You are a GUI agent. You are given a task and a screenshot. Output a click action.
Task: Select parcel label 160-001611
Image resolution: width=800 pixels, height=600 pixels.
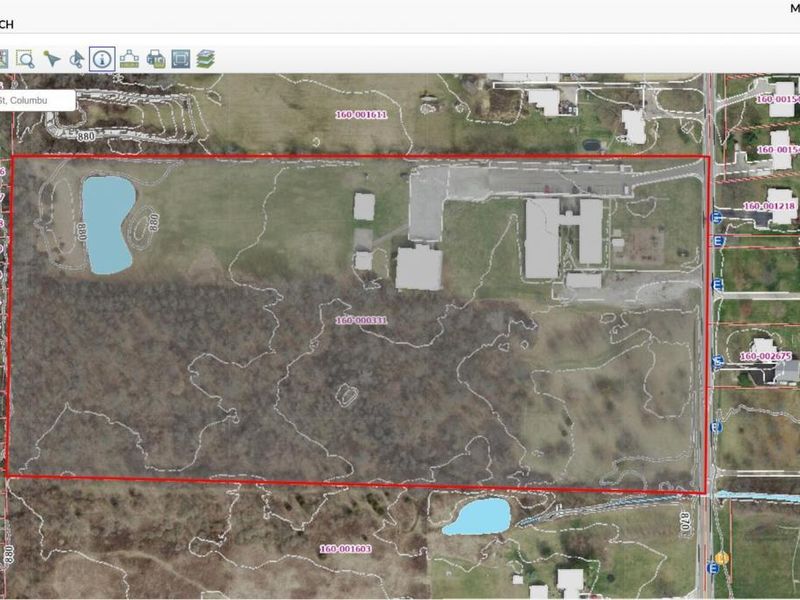[x=361, y=114]
